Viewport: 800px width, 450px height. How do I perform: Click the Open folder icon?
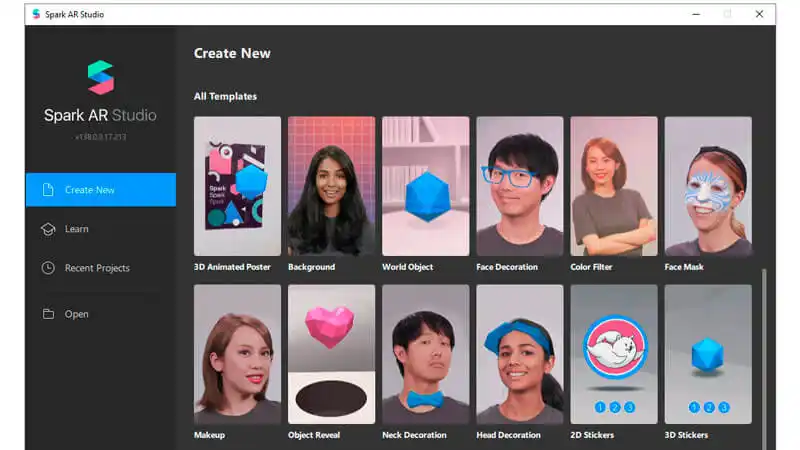(x=48, y=314)
